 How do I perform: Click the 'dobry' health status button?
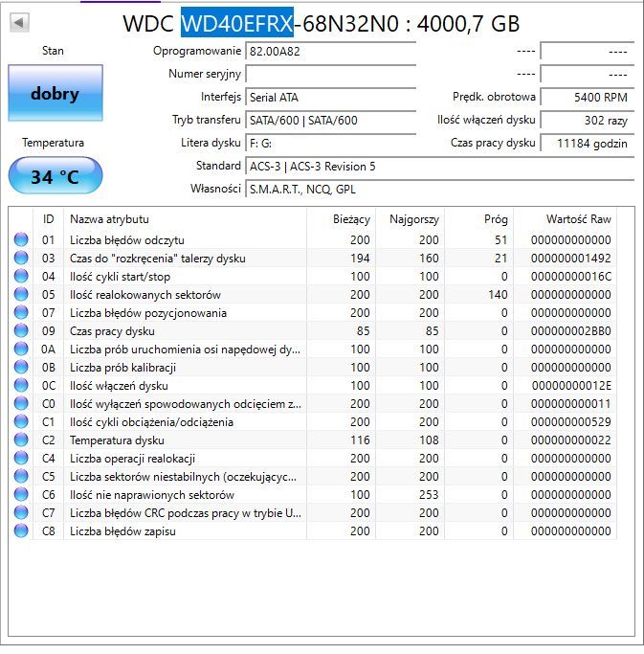(x=55, y=93)
